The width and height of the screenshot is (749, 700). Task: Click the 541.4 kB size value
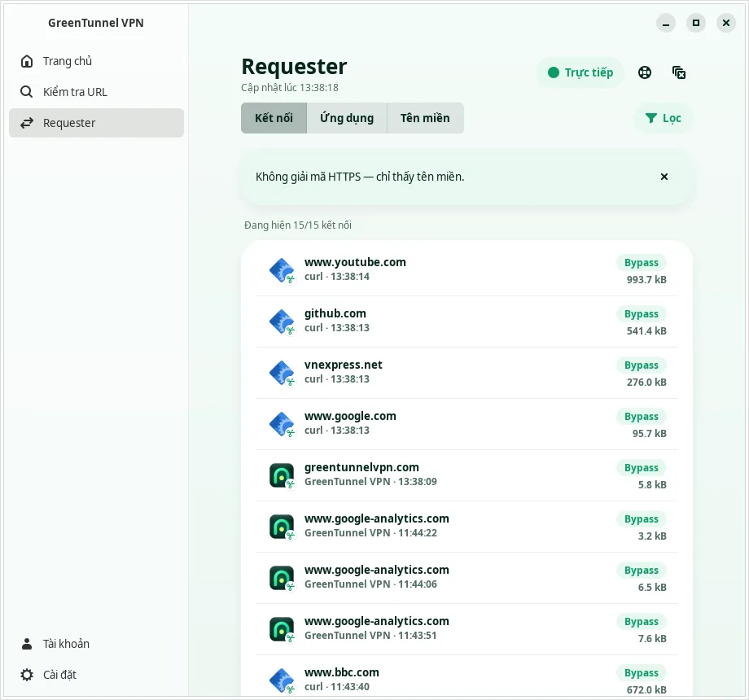click(646, 331)
